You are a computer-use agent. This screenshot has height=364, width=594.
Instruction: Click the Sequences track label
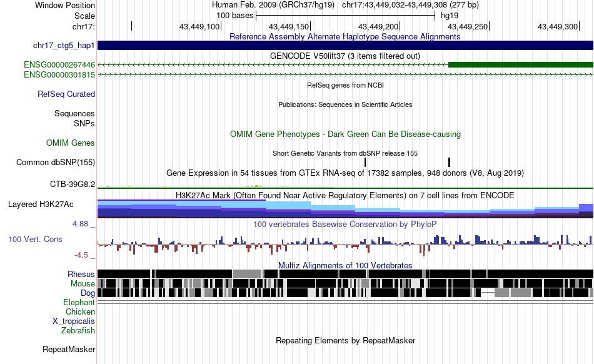coord(74,113)
